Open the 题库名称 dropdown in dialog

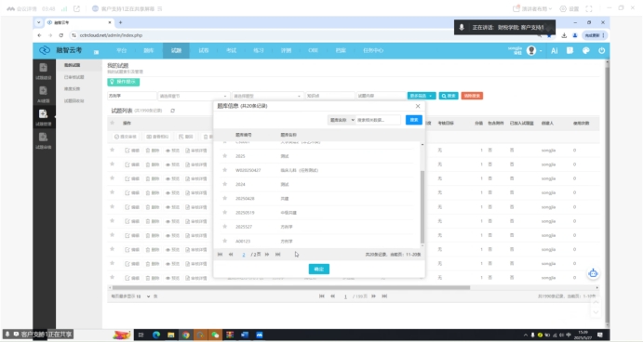tap(342, 120)
